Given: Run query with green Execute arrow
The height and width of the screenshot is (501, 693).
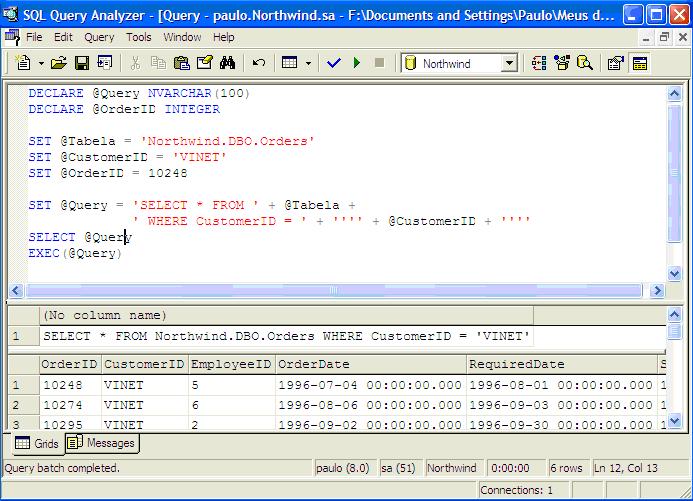Looking at the screenshot, I should click(x=357, y=63).
